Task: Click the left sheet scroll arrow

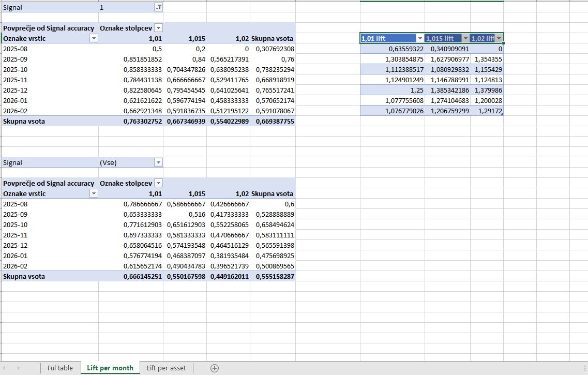Action: (7, 368)
